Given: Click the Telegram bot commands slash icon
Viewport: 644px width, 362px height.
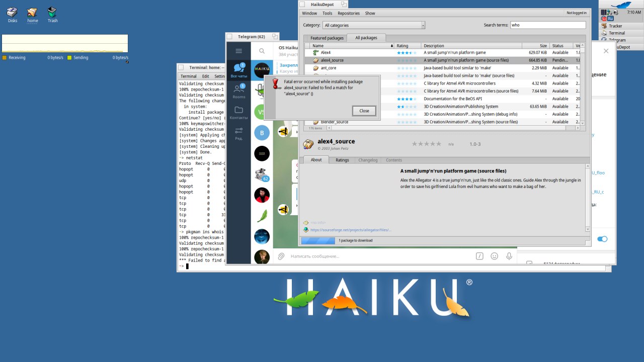Looking at the screenshot, I should coord(479,256).
